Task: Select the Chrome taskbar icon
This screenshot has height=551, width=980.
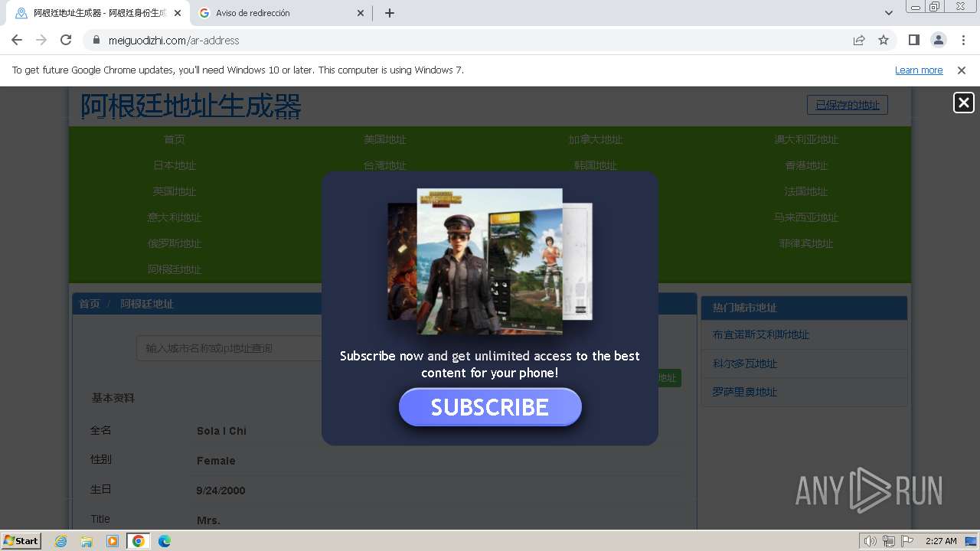Action: pos(139,541)
